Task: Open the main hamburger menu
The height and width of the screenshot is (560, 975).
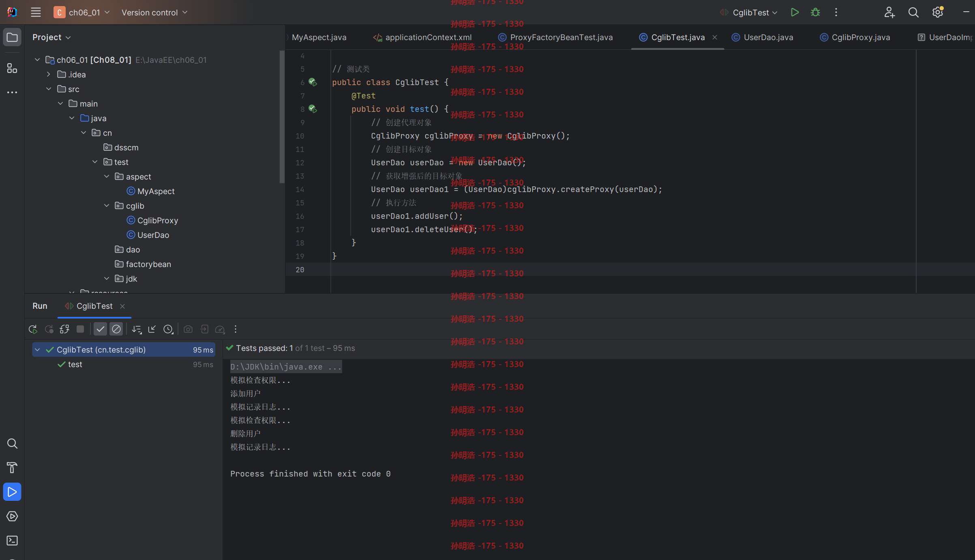Action: (36, 13)
